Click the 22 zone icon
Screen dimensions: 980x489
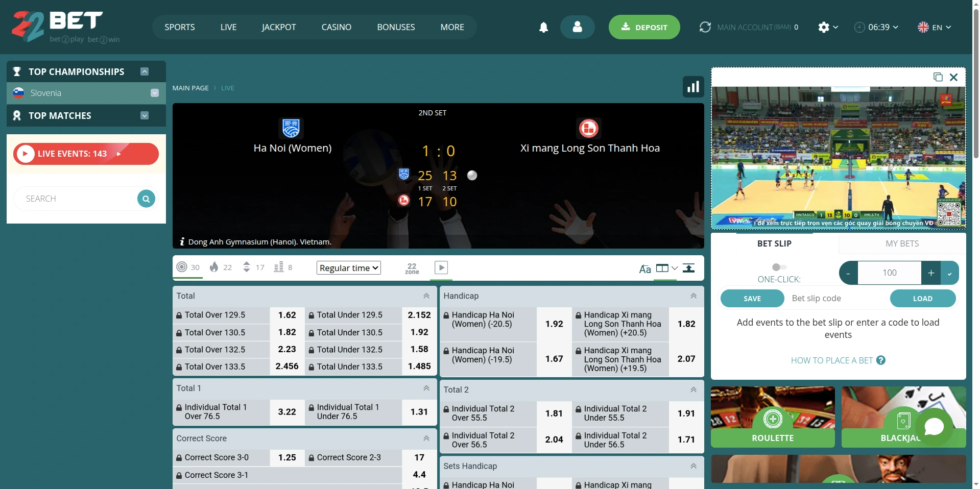click(x=412, y=268)
